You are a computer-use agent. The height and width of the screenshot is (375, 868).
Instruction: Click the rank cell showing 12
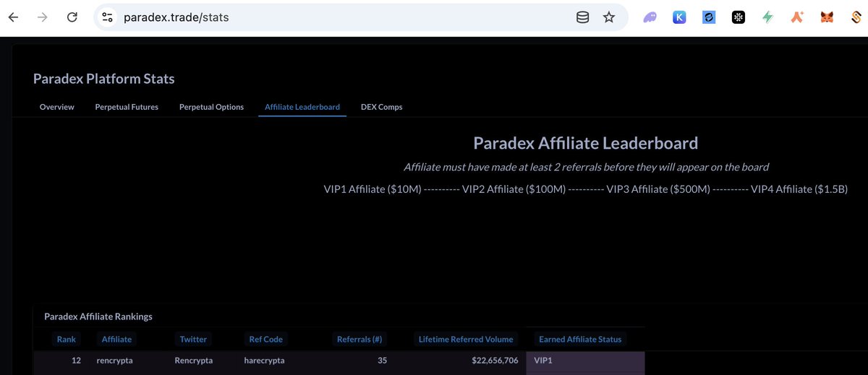pos(76,361)
